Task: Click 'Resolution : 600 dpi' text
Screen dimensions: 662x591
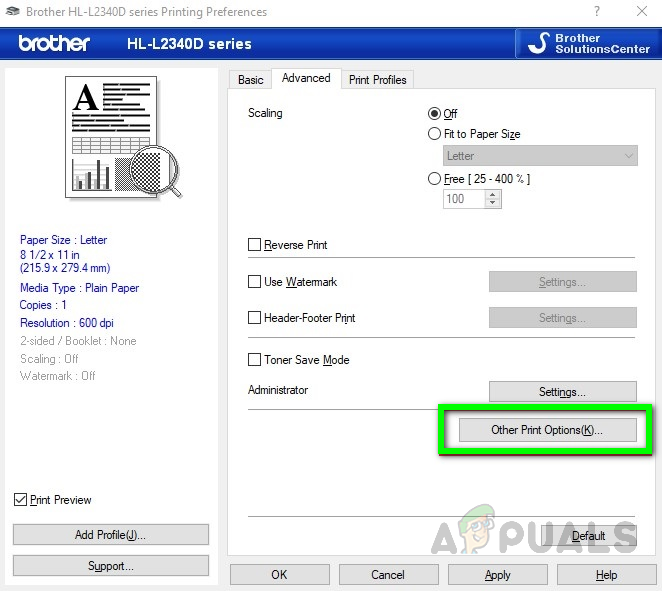Action: 67,323
